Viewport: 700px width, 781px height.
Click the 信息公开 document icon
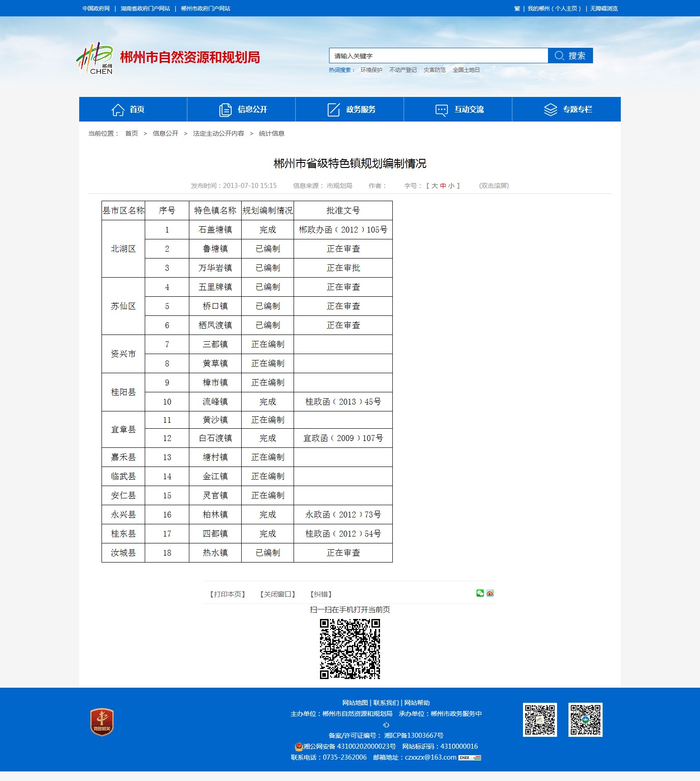[x=225, y=110]
